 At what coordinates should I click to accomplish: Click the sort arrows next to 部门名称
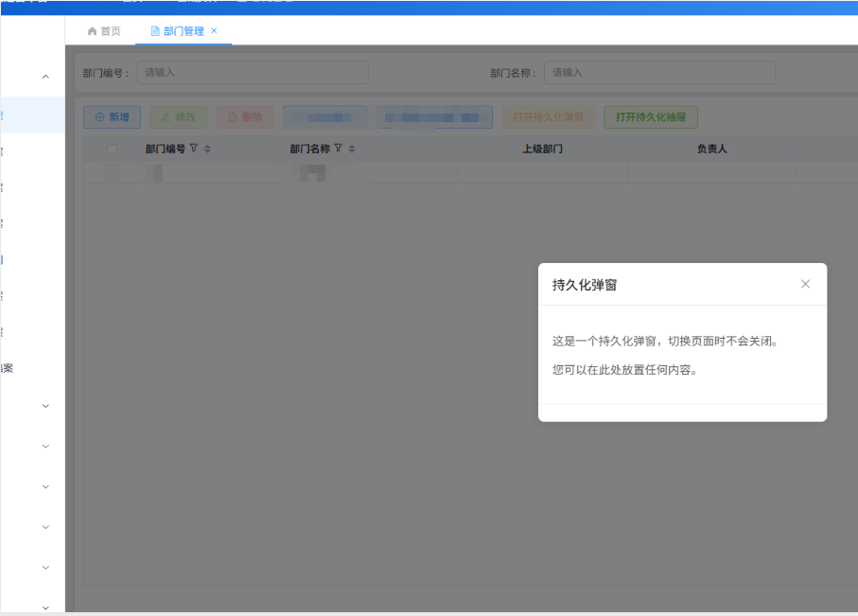351,149
